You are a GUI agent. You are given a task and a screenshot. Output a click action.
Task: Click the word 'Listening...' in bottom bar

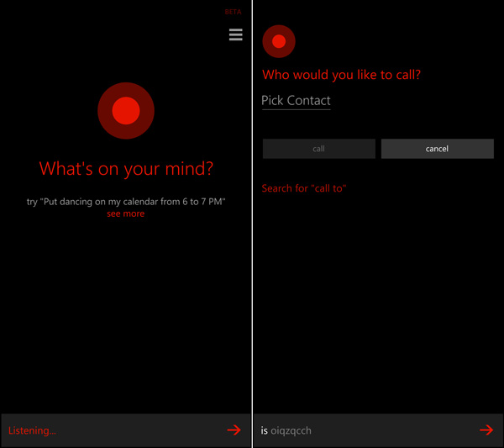tap(32, 430)
